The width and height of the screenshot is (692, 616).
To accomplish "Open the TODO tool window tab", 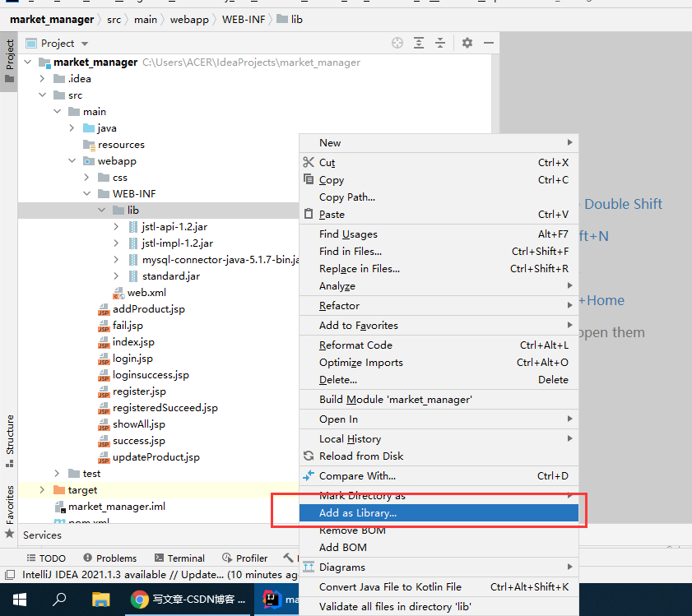I will [x=46, y=558].
